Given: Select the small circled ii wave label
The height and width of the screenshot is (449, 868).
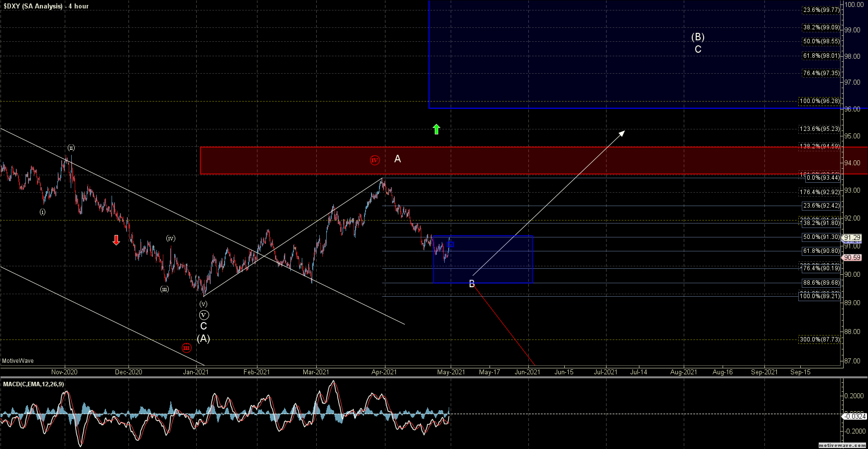Looking at the screenshot, I should coord(71,148).
